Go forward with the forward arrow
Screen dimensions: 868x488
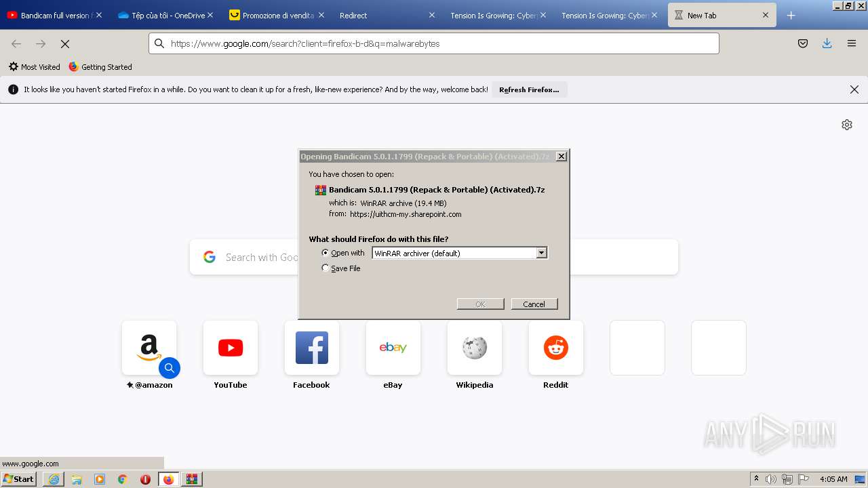pyautogui.click(x=41, y=43)
